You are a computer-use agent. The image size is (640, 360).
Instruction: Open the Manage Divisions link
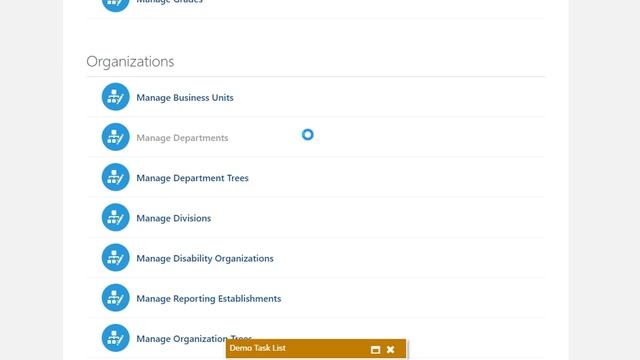[173, 218]
